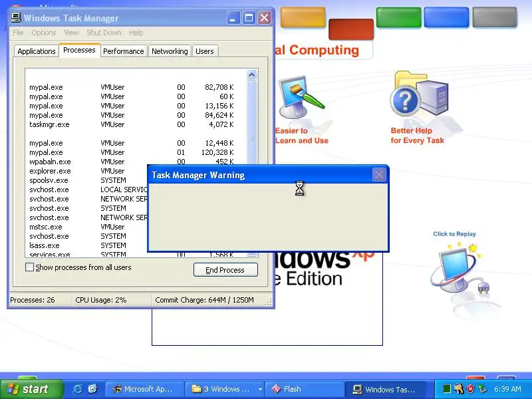This screenshot has height=399, width=532.
Task: Switch to the Flash taskbar button
Action: [305, 389]
